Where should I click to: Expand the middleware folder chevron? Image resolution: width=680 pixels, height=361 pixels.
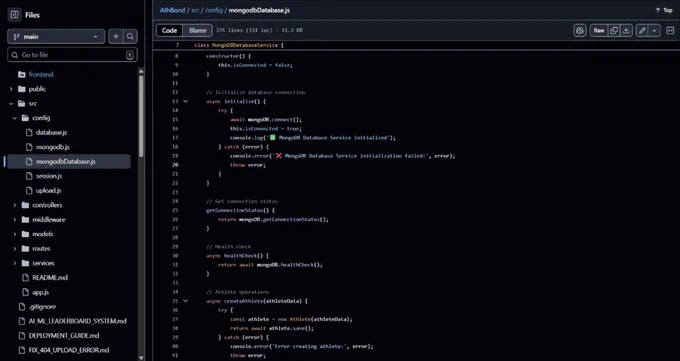15,220
